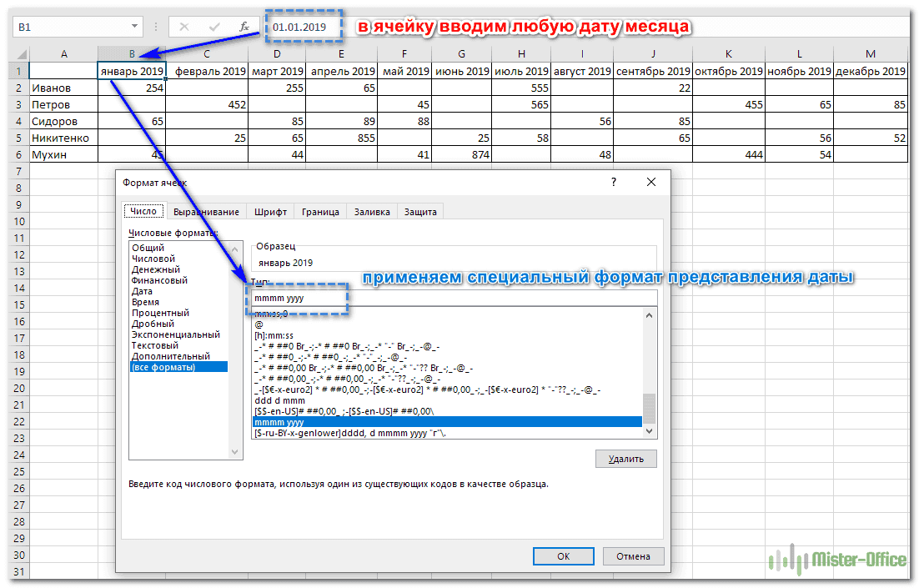919x588 pixels.
Task: Click the Insert Function fx icon
Action: 244,28
